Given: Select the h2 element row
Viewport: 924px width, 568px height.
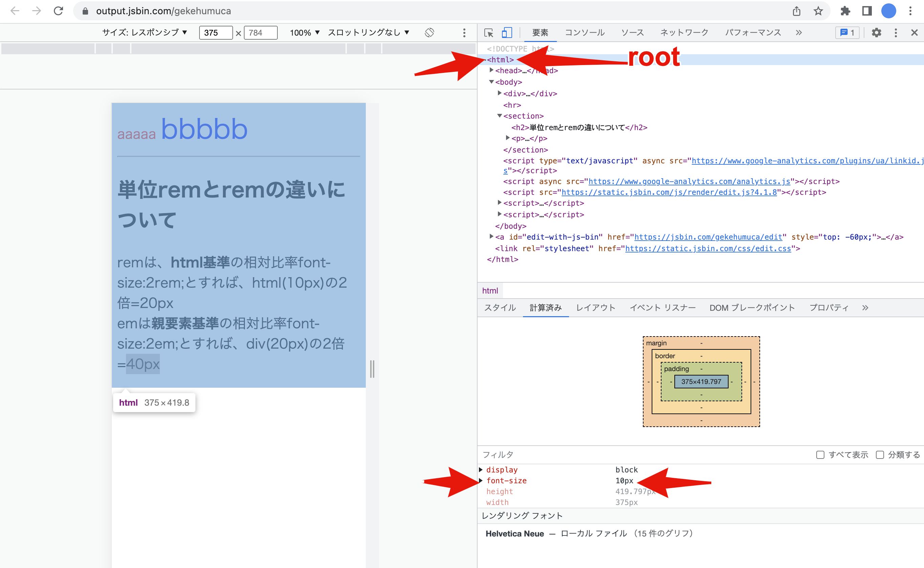Looking at the screenshot, I should coord(579,127).
